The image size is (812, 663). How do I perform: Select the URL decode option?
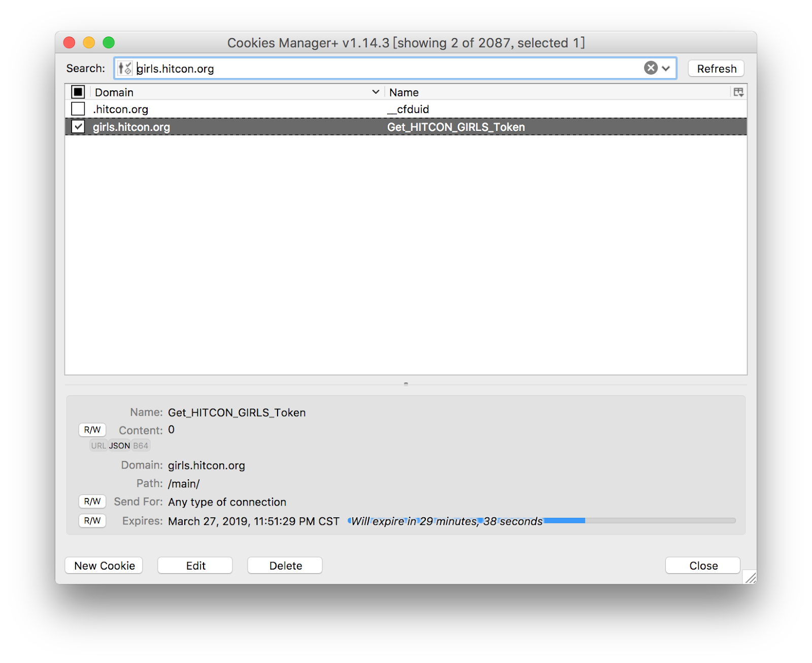98,446
